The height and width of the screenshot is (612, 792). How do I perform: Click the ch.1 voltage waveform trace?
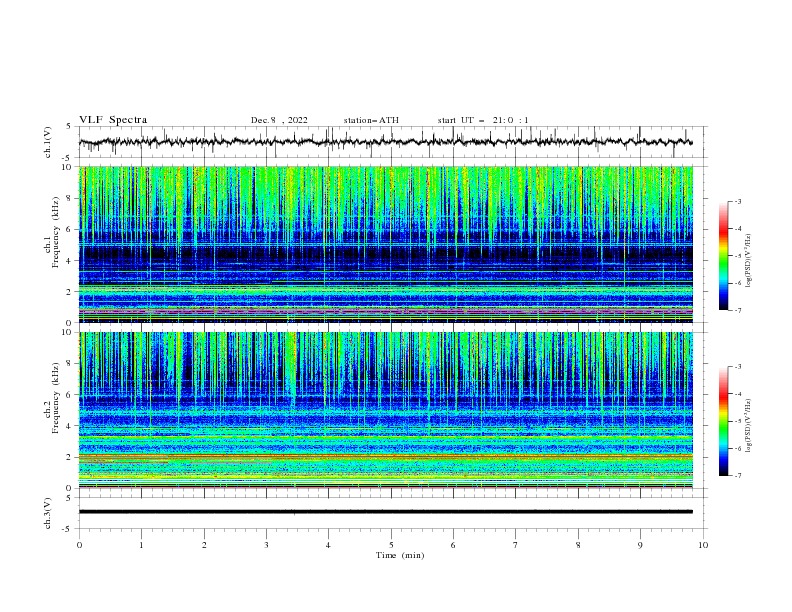coord(386,142)
